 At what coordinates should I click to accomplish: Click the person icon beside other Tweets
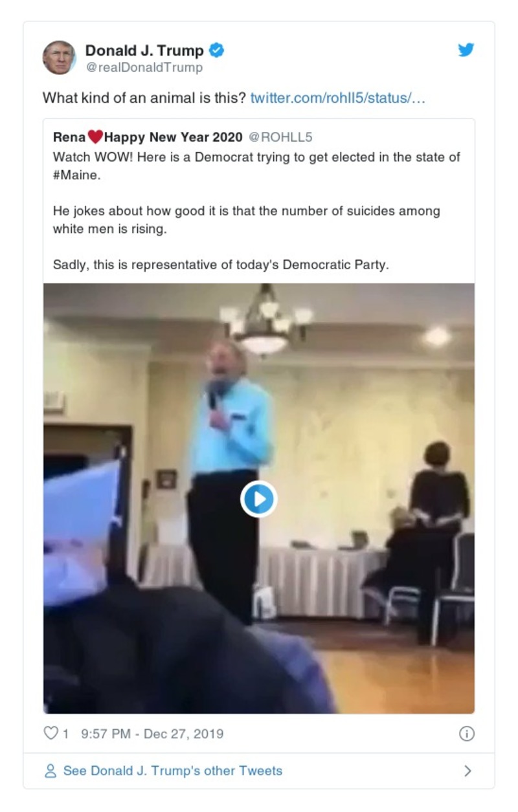click(x=50, y=771)
